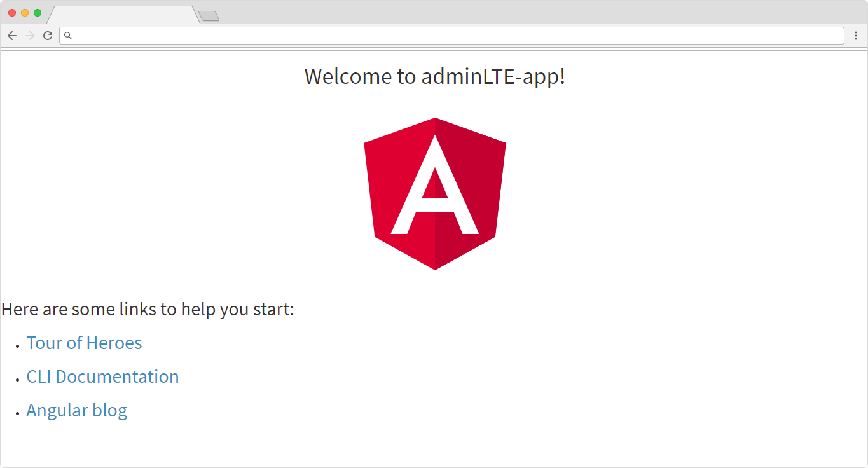Click the magnifier icon in the address bar
Image resolution: width=868 pixels, height=468 pixels.
point(68,36)
